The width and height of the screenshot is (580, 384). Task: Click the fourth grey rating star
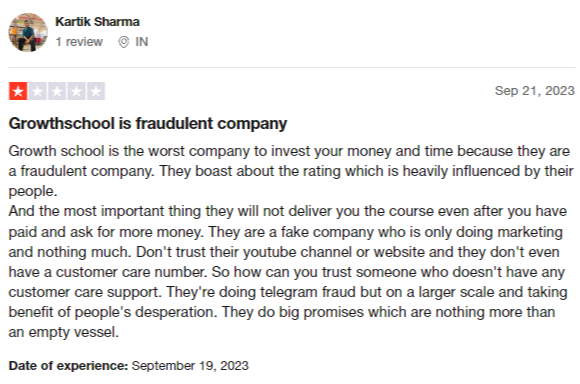pyautogui.click(x=77, y=91)
